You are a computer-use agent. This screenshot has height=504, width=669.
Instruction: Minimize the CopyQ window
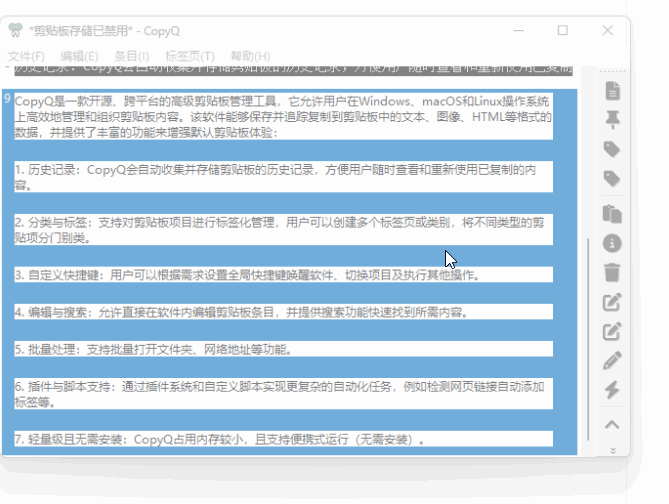point(519,31)
